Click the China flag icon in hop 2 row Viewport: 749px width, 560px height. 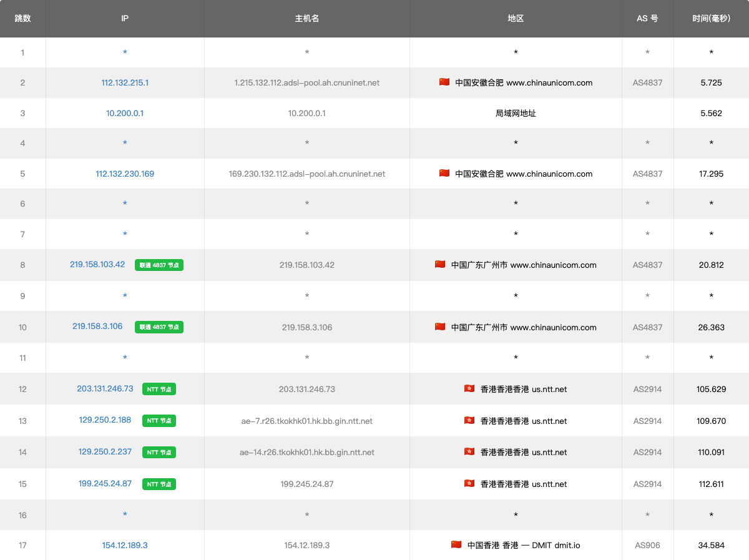pyautogui.click(x=444, y=82)
